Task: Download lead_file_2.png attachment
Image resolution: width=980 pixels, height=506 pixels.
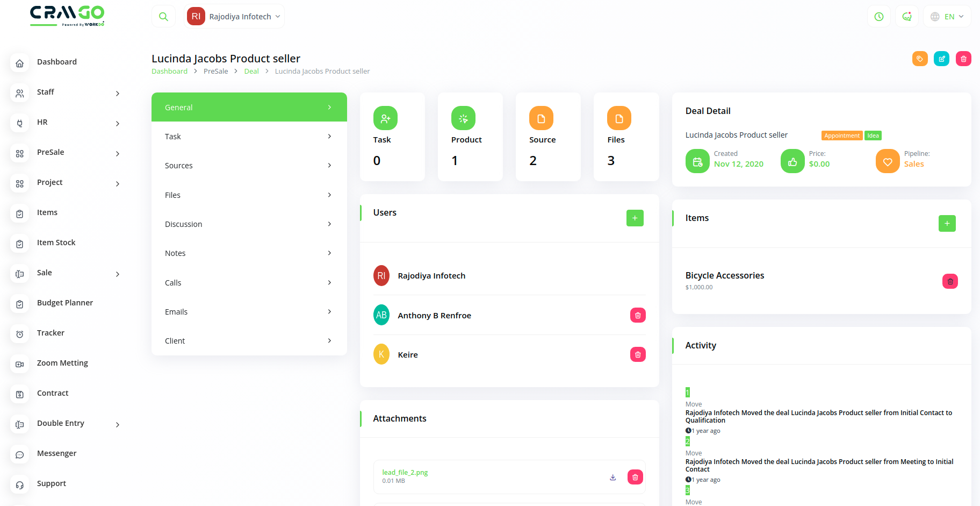Action: pos(613,477)
